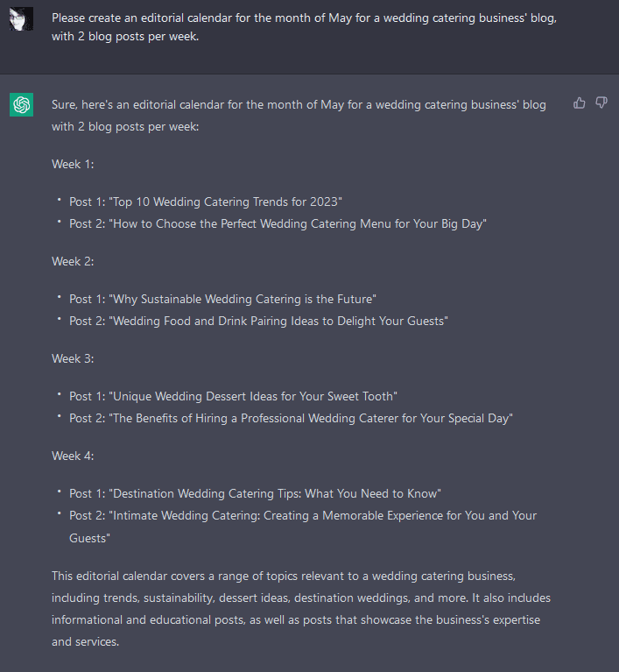Click the thumbs up icon on the response

click(579, 103)
